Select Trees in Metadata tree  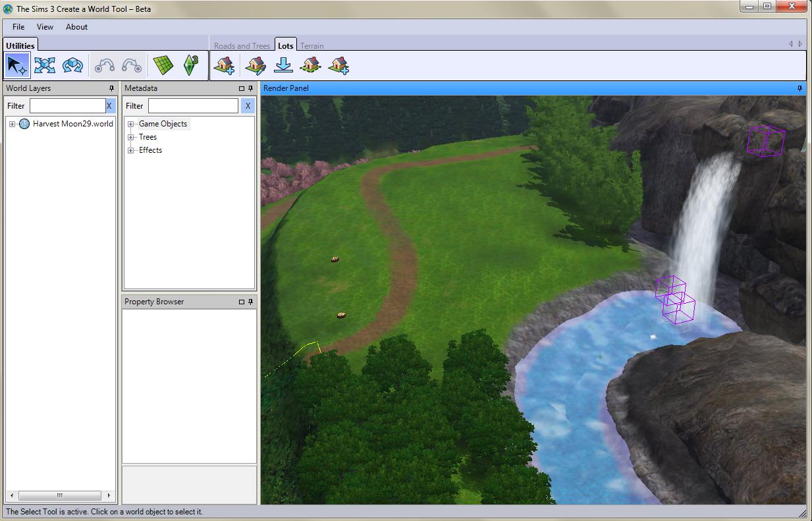click(148, 137)
